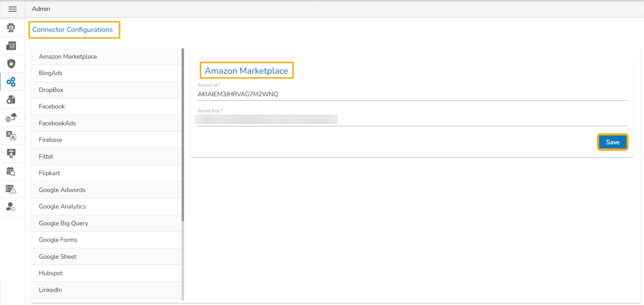
Task: Select the billing document sidebar icon
Action: click(11, 46)
